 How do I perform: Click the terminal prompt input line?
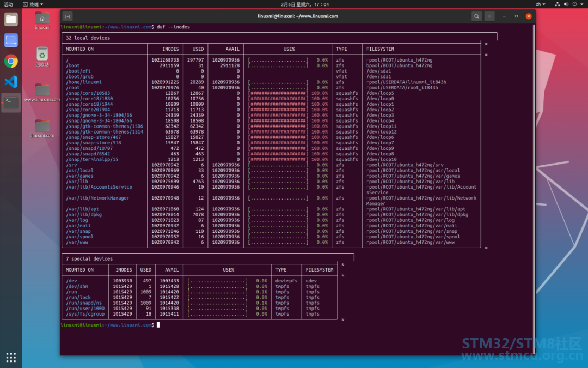click(x=296, y=325)
